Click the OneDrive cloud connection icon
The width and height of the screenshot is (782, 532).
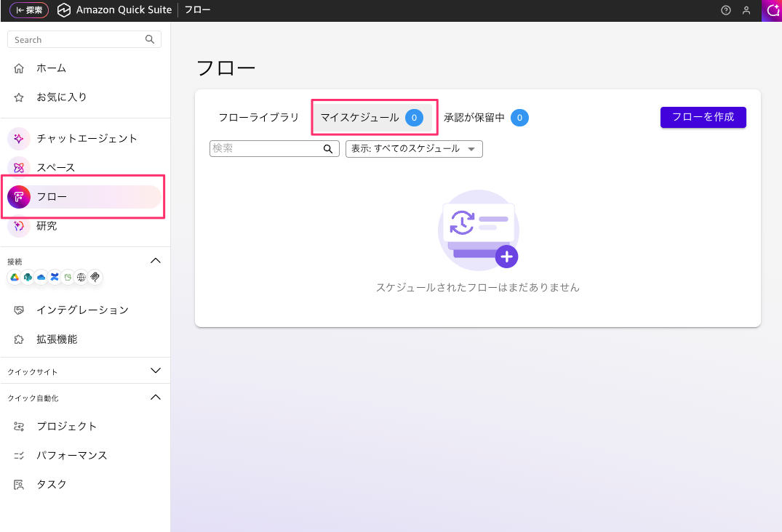click(x=41, y=277)
